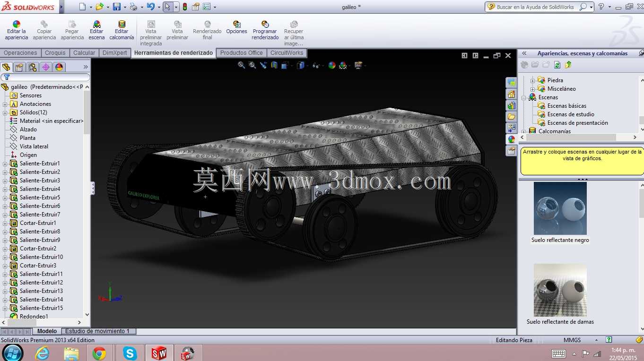Switch to Operaciones tab
Viewport: 644px width, 361px height.
click(20, 53)
